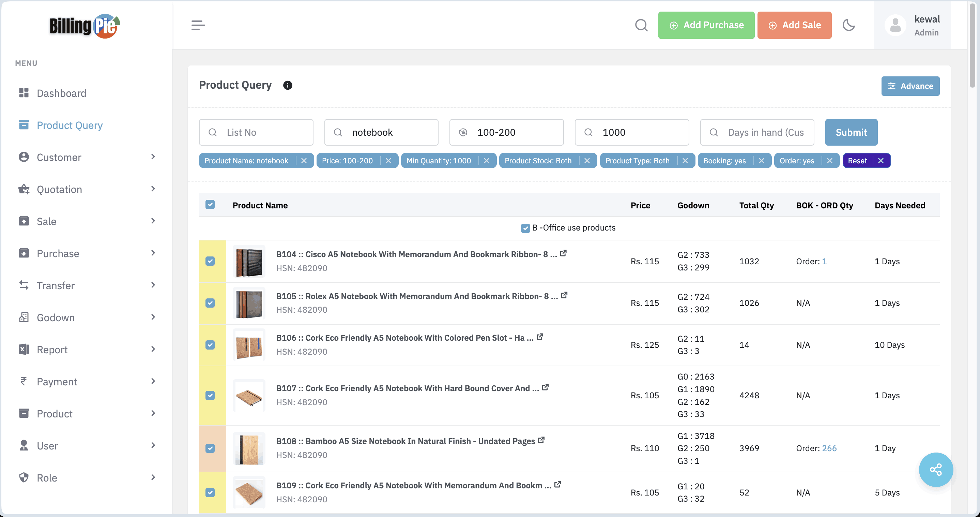
Task: Click the Dashboard grid icon in sidebar
Action: pyautogui.click(x=24, y=93)
